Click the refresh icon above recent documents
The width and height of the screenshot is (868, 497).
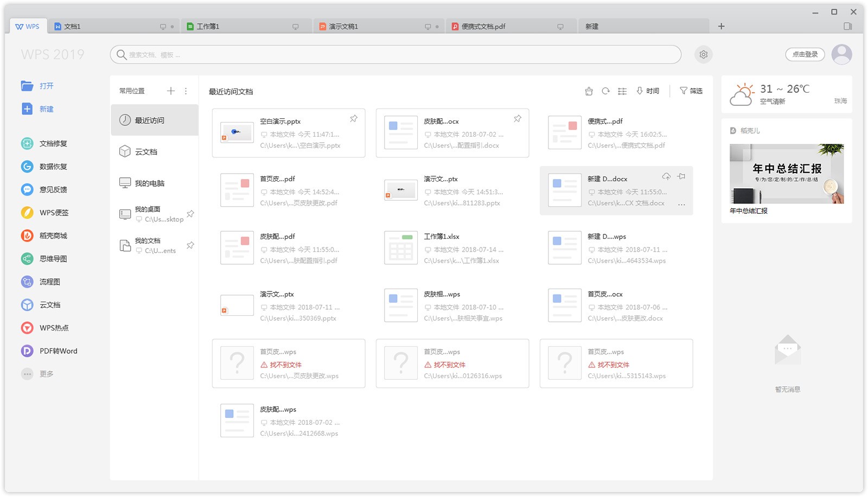(605, 91)
